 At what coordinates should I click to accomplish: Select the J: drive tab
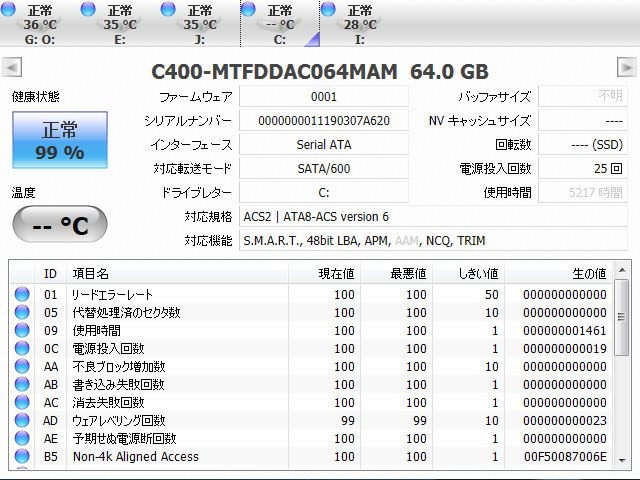(x=200, y=24)
